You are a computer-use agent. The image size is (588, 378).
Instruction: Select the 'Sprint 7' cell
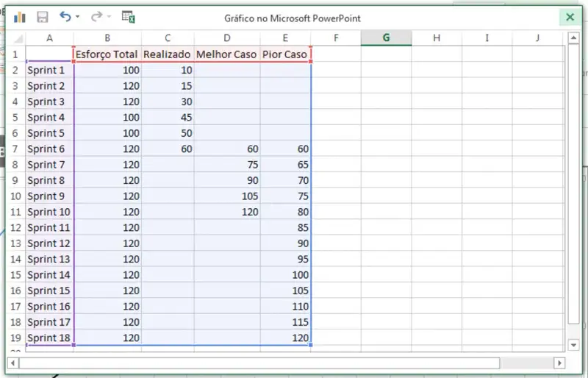click(49, 165)
